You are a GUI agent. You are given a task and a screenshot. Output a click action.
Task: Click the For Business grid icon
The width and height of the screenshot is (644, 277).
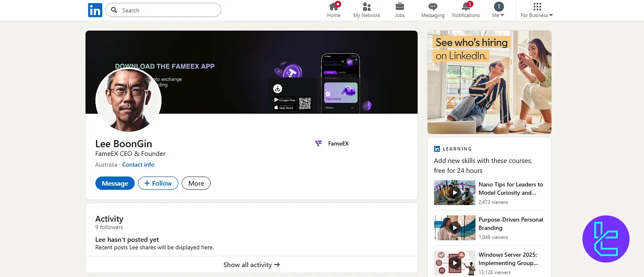[x=537, y=7]
